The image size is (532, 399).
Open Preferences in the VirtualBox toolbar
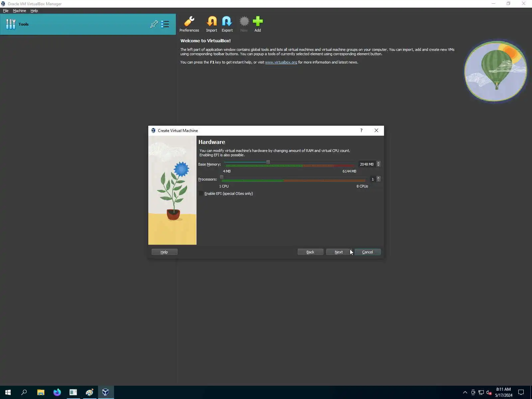tap(189, 24)
